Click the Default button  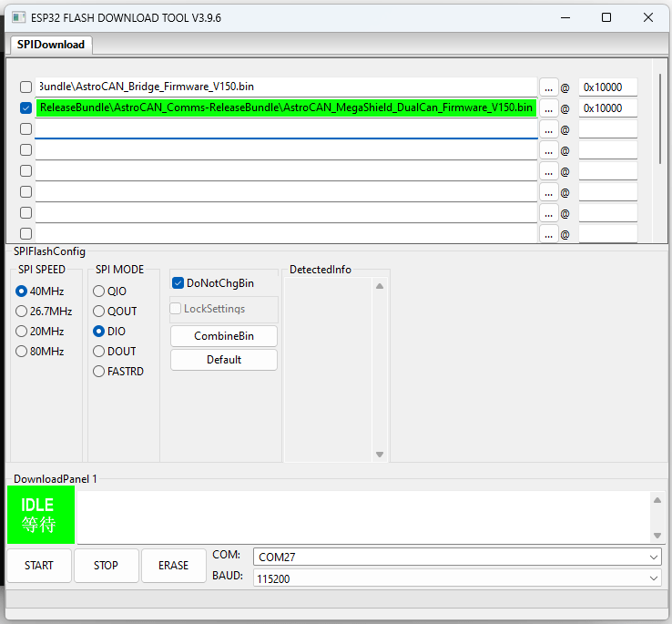tap(224, 360)
